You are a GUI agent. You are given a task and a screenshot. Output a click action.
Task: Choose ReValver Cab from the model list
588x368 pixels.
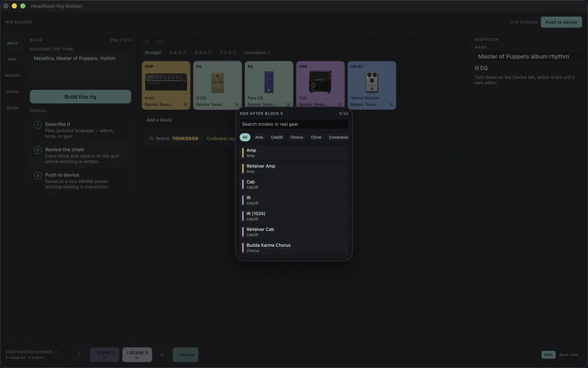[294, 232]
